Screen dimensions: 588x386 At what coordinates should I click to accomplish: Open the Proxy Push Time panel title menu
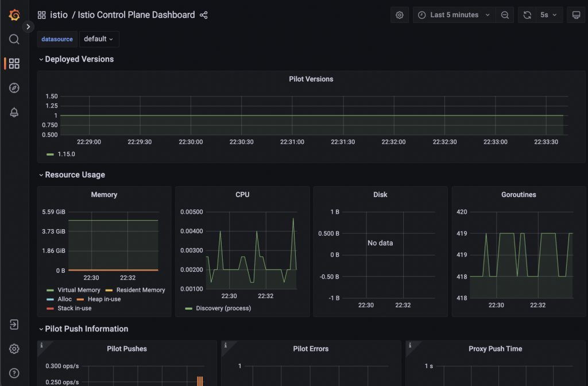point(495,349)
